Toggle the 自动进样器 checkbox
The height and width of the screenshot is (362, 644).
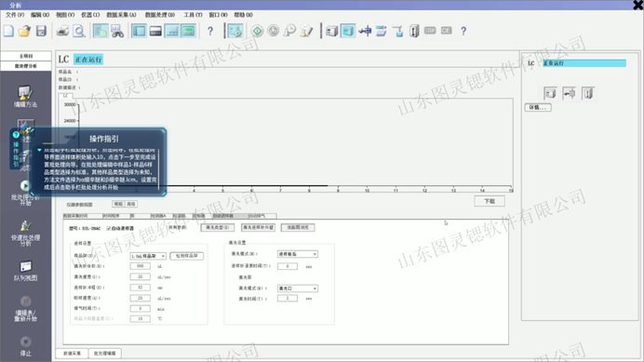click(x=109, y=228)
